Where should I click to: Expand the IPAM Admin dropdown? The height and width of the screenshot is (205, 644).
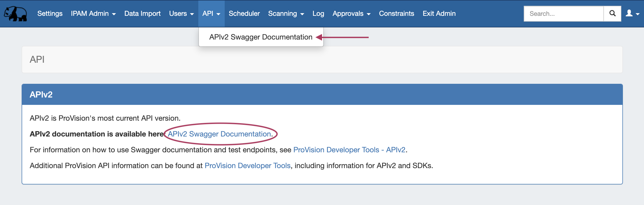[93, 14]
